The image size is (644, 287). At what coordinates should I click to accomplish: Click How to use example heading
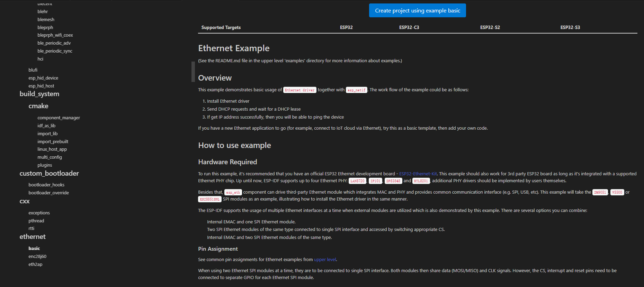pos(234,146)
